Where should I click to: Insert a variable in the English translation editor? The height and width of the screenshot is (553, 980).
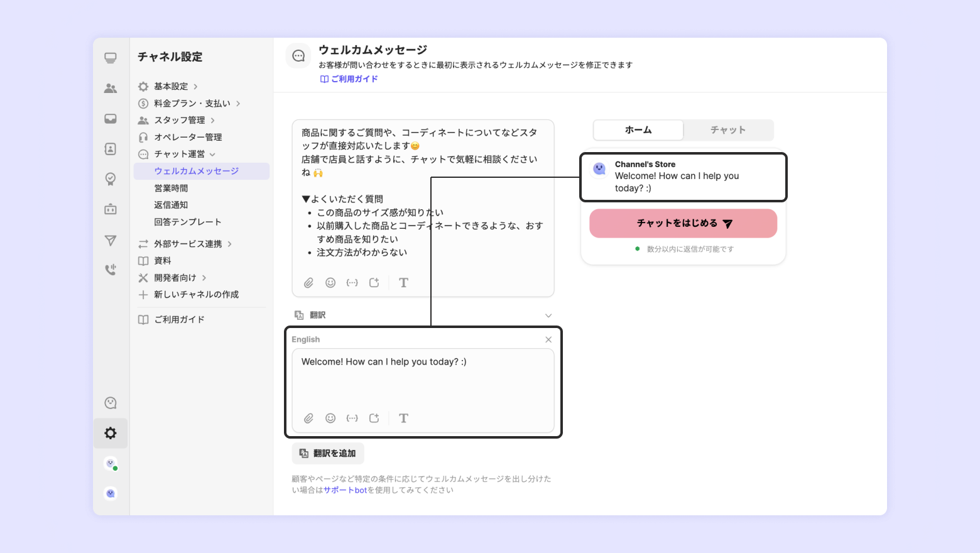(352, 418)
